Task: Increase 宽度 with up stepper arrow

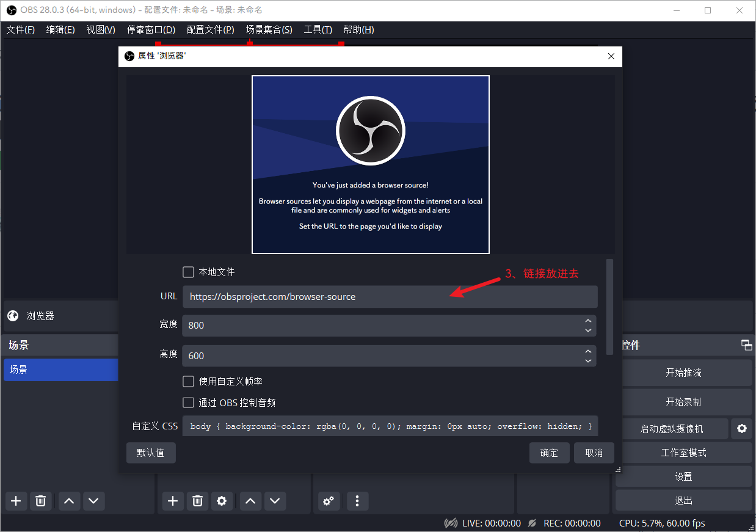Action: (588, 321)
